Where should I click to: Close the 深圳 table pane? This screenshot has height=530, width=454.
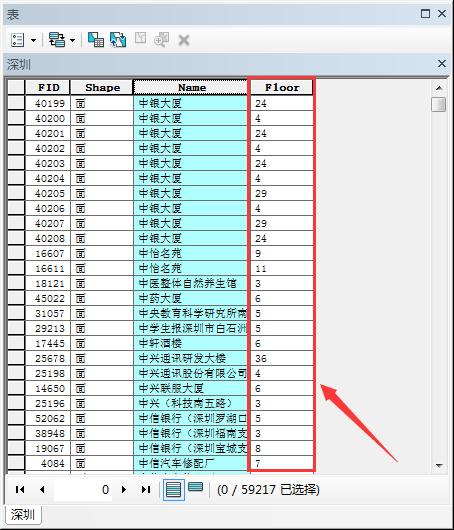point(441,63)
